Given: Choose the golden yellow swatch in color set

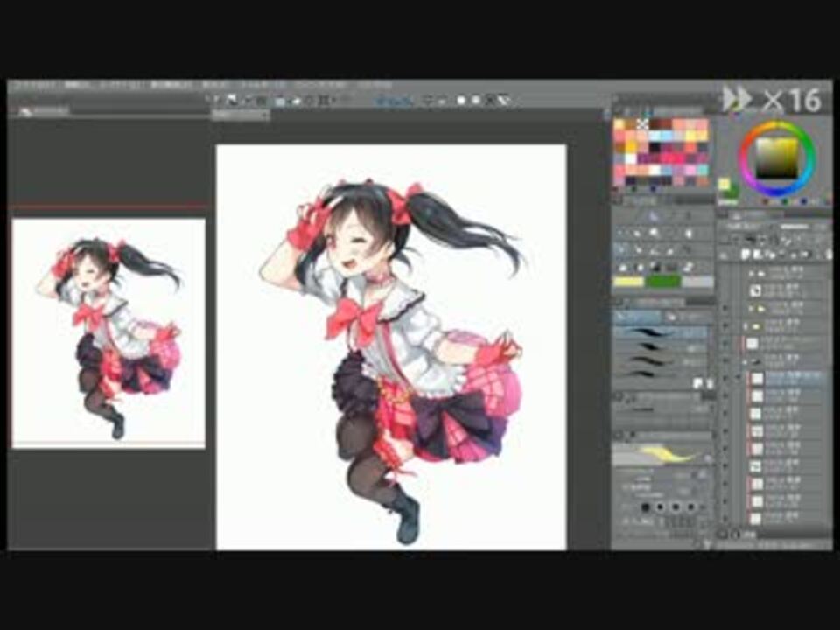Looking at the screenshot, I should [x=631, y=147].
